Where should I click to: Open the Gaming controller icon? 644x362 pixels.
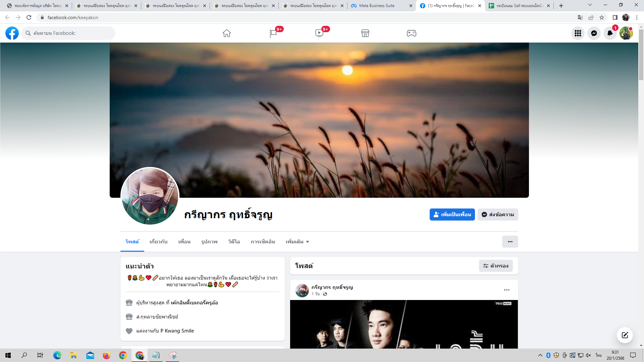(x=412, y=33)
